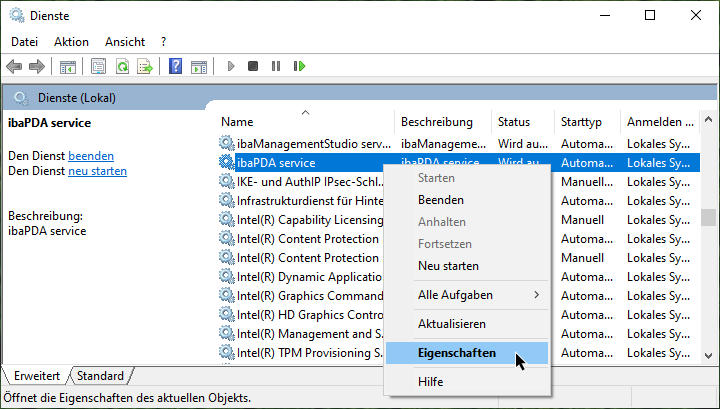The width and height of the screenshot is (720, 409).
Task: Choose Hilfe in the context menu
Action: (467, 382)
